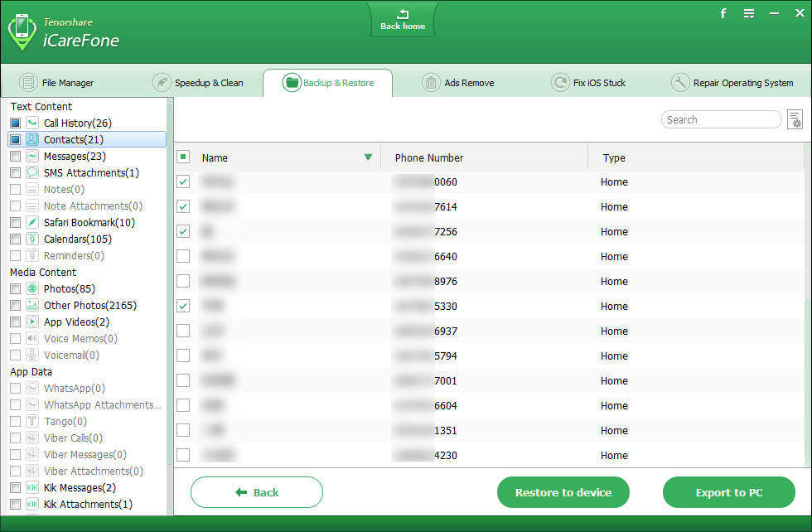Click the Name column sort arrow
812x532 pixels.
pos(368,157)
